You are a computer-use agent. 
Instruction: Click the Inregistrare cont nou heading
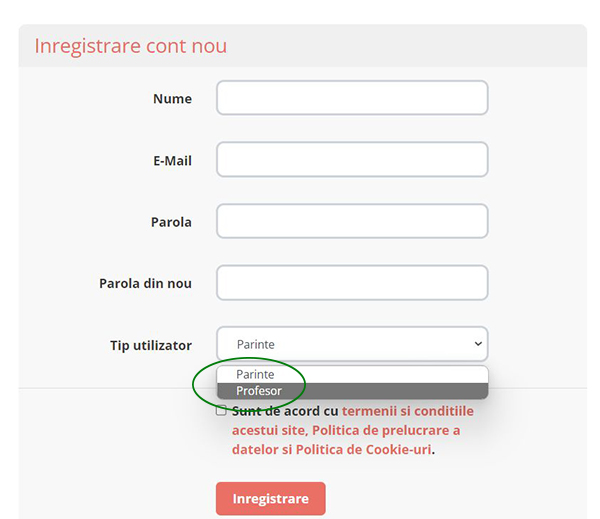click(x=130, y=46)
